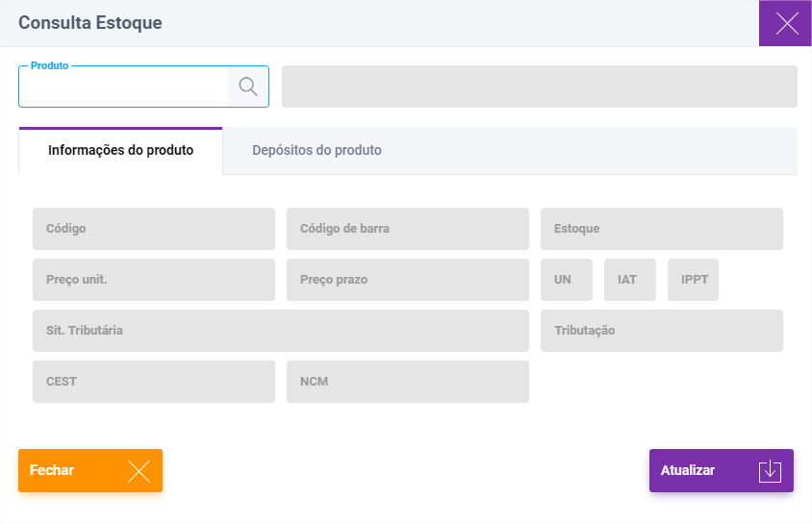Close the Consulta Estoque dialog with the purple X

coord(785,23)
